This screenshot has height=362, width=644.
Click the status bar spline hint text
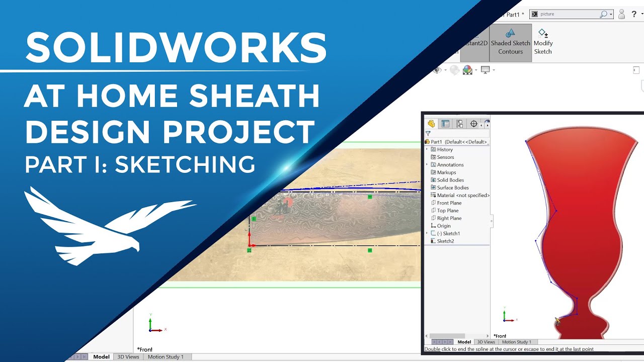pyautogui.click(x=509, y=349)
